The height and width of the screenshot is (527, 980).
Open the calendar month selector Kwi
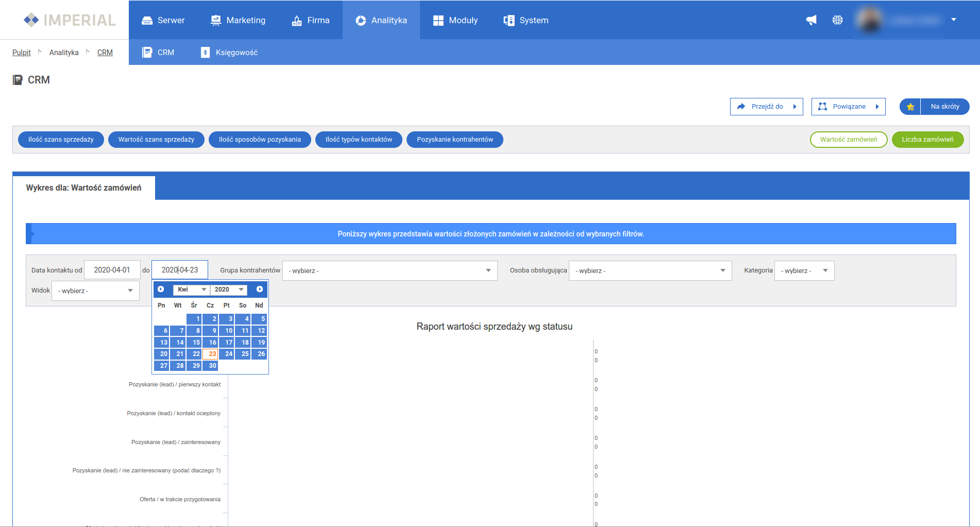click(x=191, y=290)
